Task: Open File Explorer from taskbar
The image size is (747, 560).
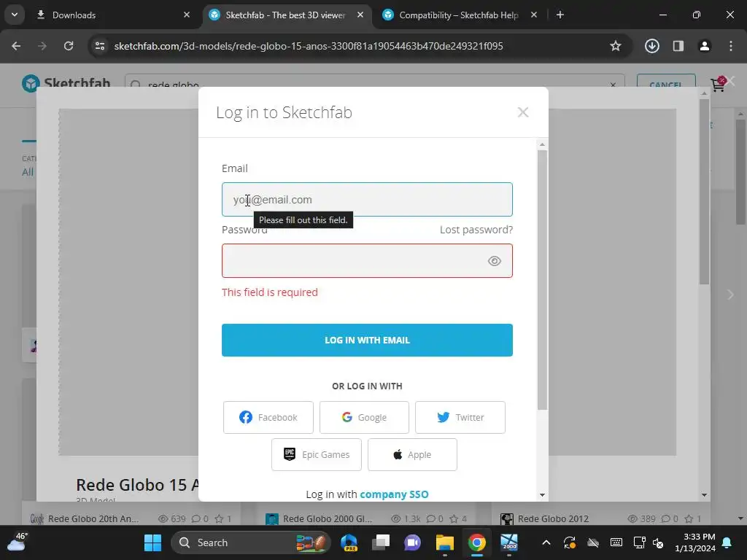Action: [x=445, y=542]
